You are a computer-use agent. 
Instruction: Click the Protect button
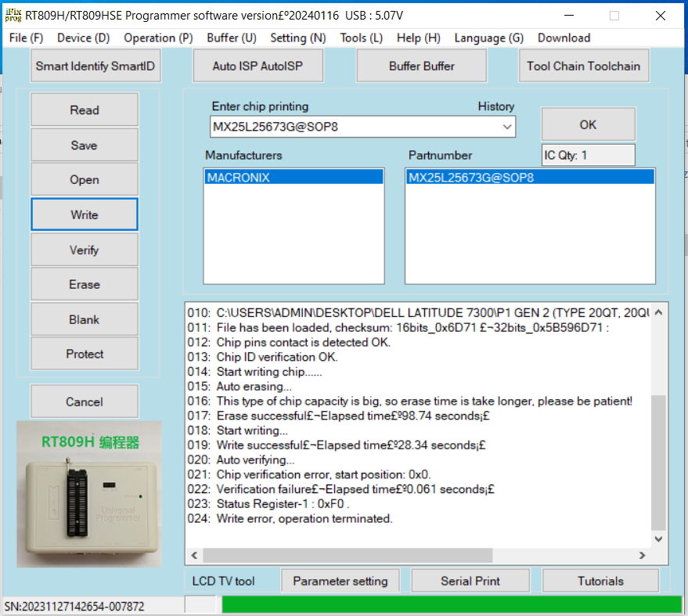(x=85, y=354)
